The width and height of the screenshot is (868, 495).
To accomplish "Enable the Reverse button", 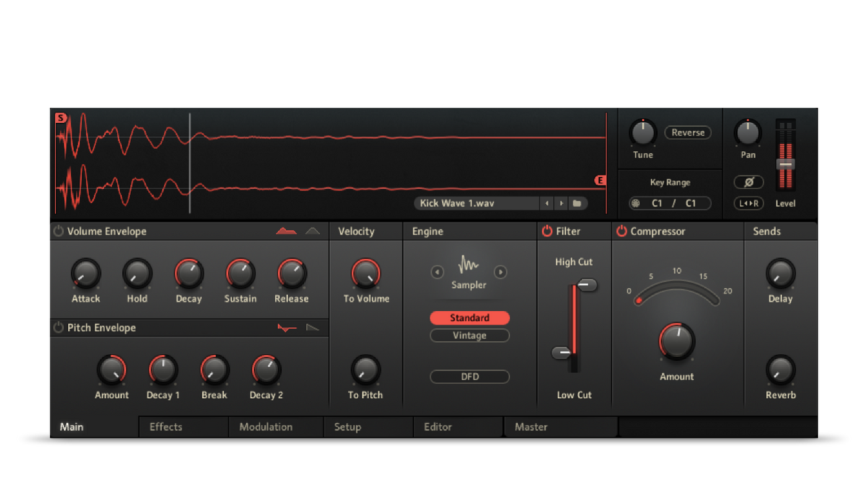I will click(x=688, y=133).
